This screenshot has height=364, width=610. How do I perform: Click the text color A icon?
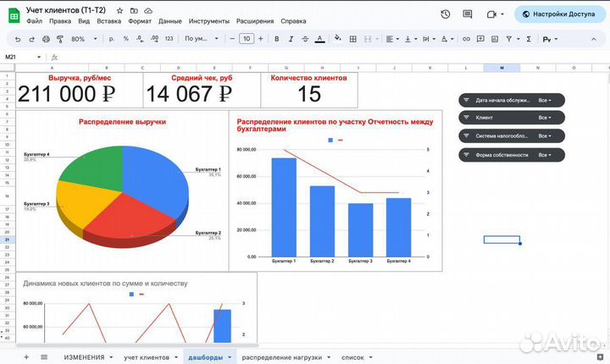tap(319, 39)
